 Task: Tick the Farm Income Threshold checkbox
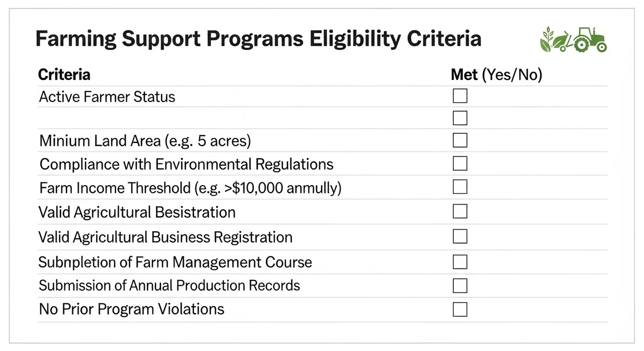click(460, 187)
